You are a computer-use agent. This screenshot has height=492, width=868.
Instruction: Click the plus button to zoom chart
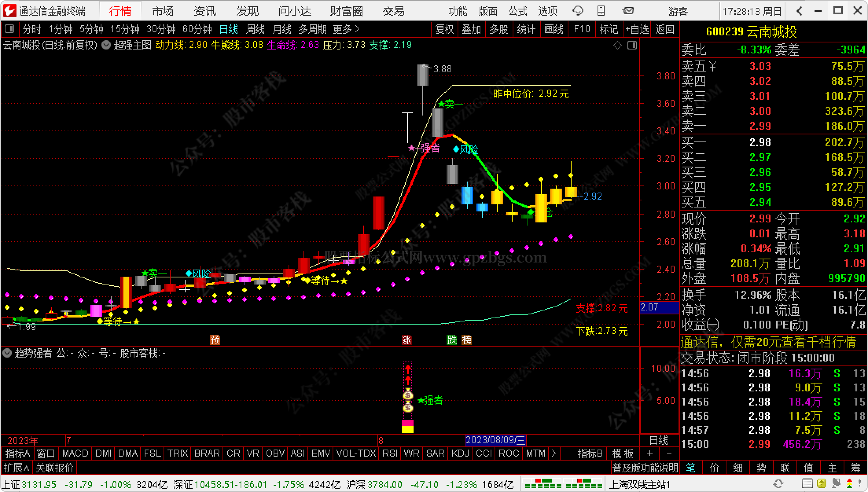click(650, 453)
